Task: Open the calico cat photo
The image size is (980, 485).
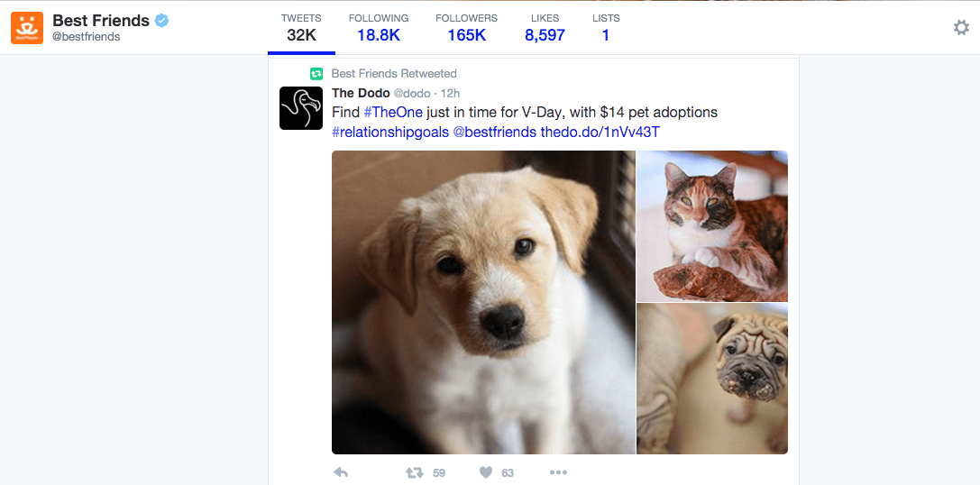Action: tap(712, 225)
